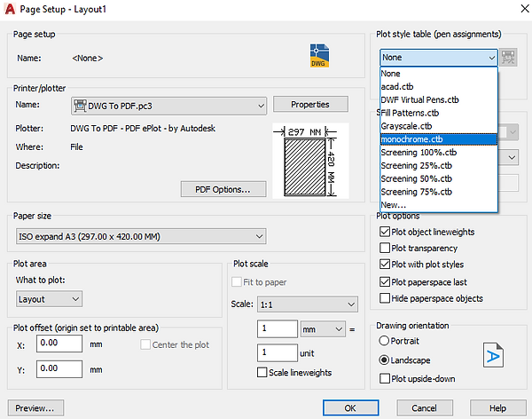This screenshot has width=532, height=419.
Task: Click the Cancel button
Action: click(425, 407)
